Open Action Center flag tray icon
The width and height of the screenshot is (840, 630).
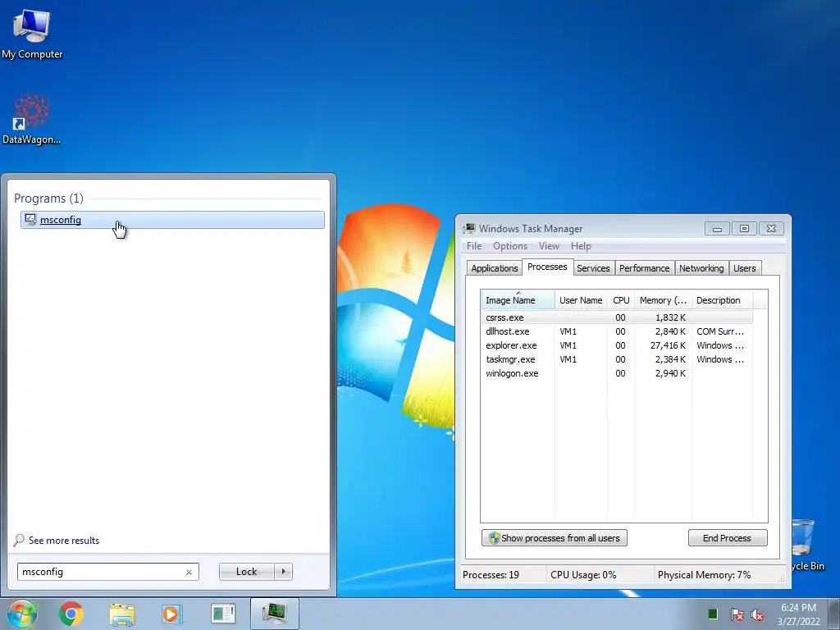pos(737,614)
